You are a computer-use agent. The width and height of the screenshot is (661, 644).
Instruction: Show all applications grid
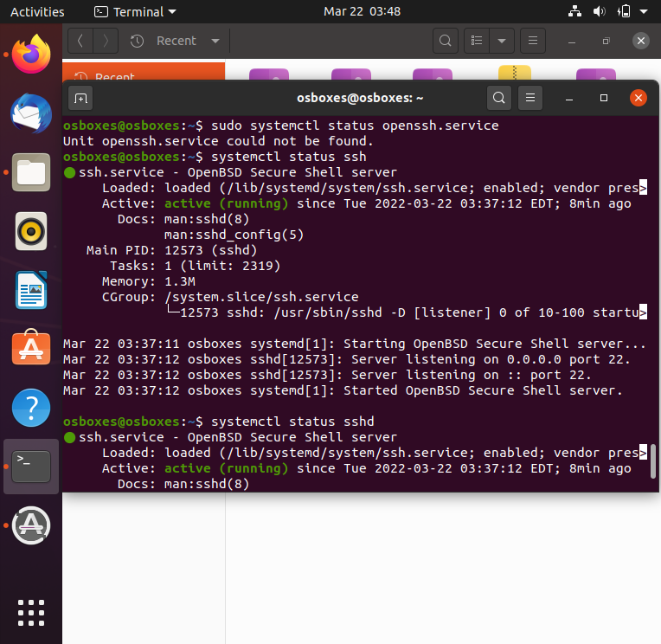(31, 613)
